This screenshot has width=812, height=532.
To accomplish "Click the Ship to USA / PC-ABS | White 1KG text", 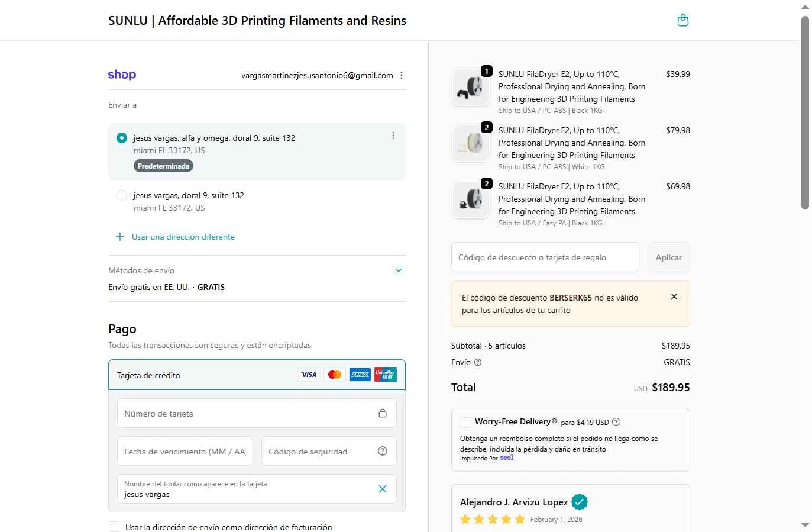I will tap(552, 167).
